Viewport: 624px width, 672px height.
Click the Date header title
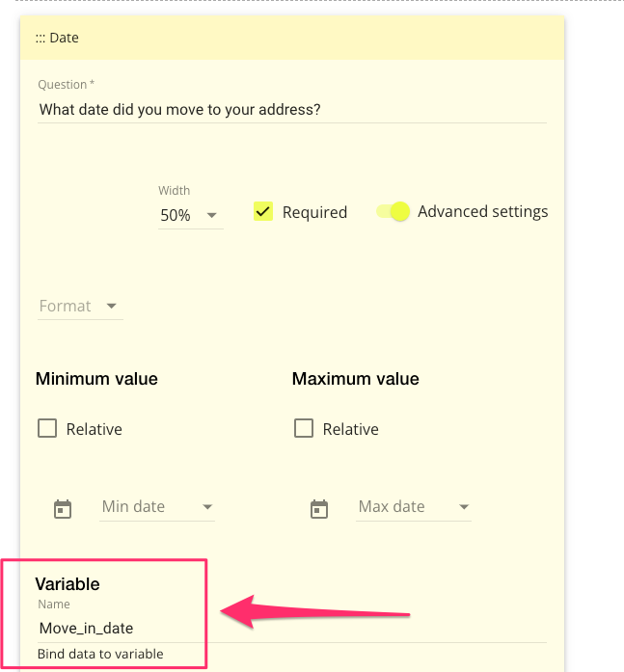click(65, 39)
